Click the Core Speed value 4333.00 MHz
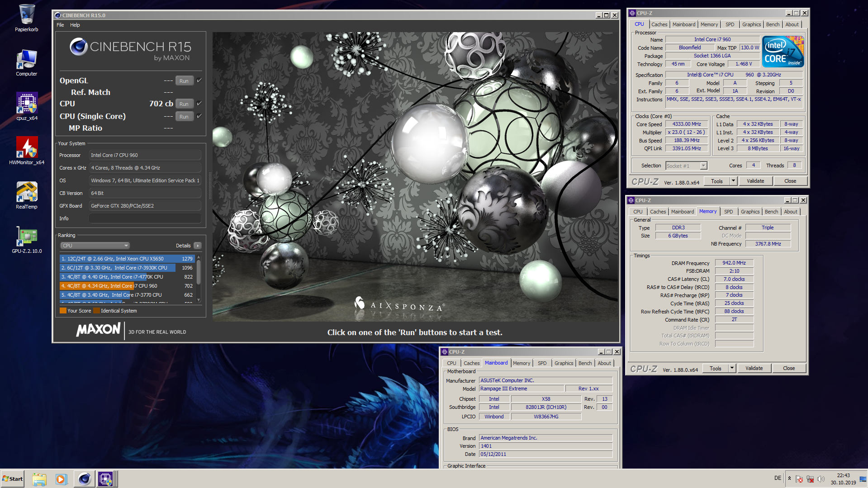868x488 pixels. pyautogui.click(x=687, y=124)
